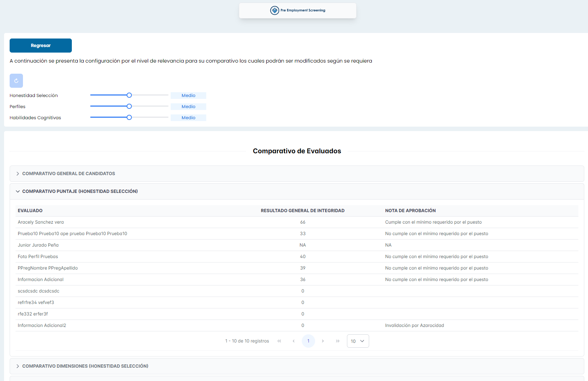Image resolution: width=588 pixels, height=381 pixels.
Task: Open the records per page dropdown
Action: point(358,341)
